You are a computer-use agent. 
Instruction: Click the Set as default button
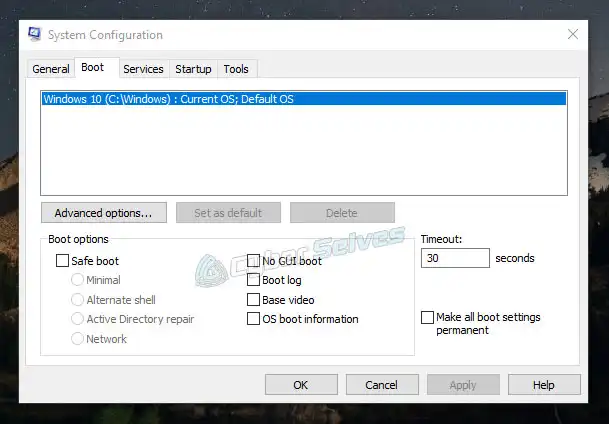pos(228,213)
